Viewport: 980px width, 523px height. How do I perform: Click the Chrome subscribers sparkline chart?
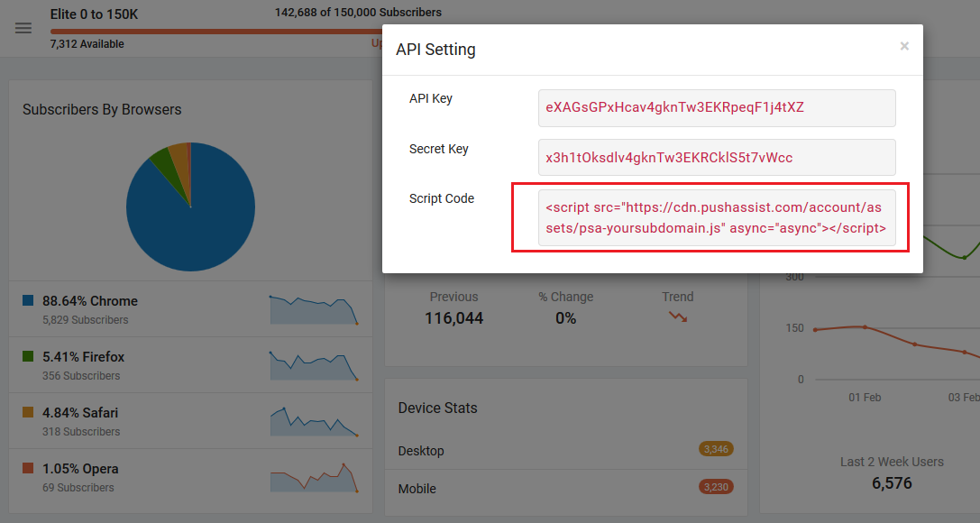(x=314, y=309)
